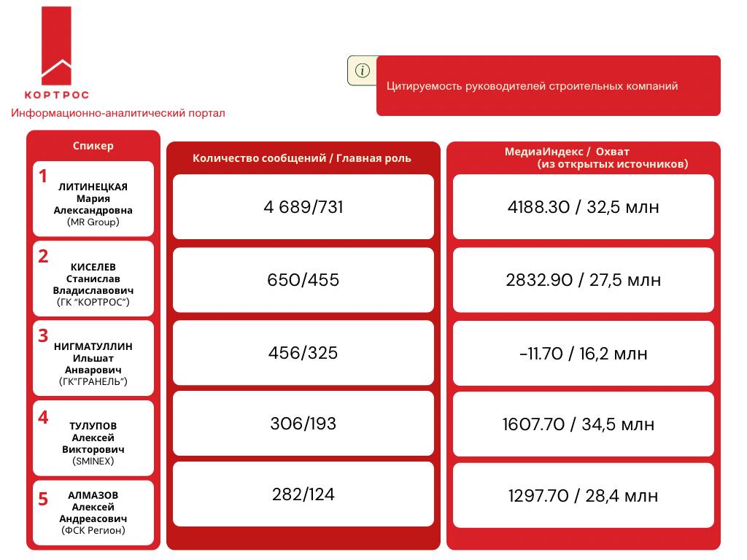Click the value 4 689/731
Image resolution: width=747 pixels, height=560 pixels.
303,206
